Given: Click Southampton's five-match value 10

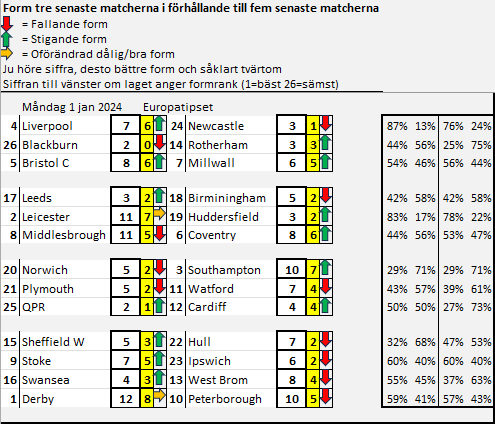Looking at the screenshot, I should [292, 270].
